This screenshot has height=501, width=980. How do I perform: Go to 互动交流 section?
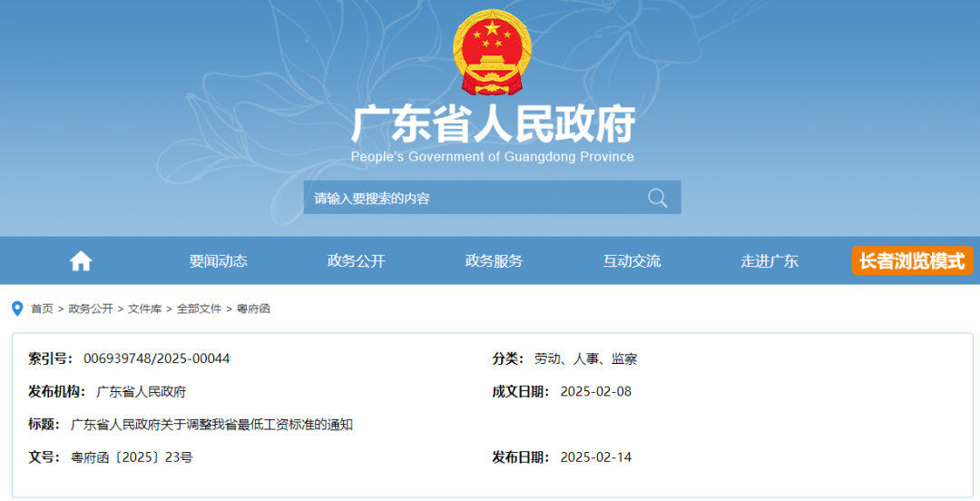pos(632,261)
